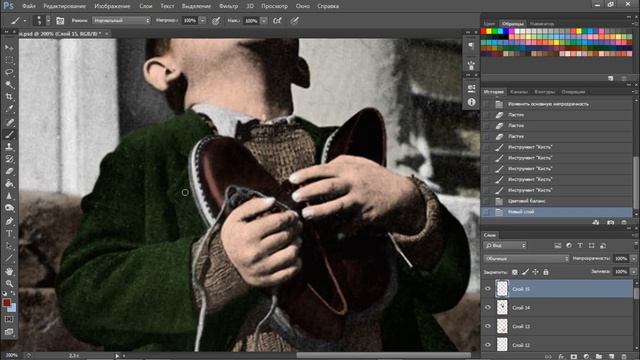Open brush Режим blending mode dropdown
Viewport: 640px width, 360px height.
[x=121, y=20]
